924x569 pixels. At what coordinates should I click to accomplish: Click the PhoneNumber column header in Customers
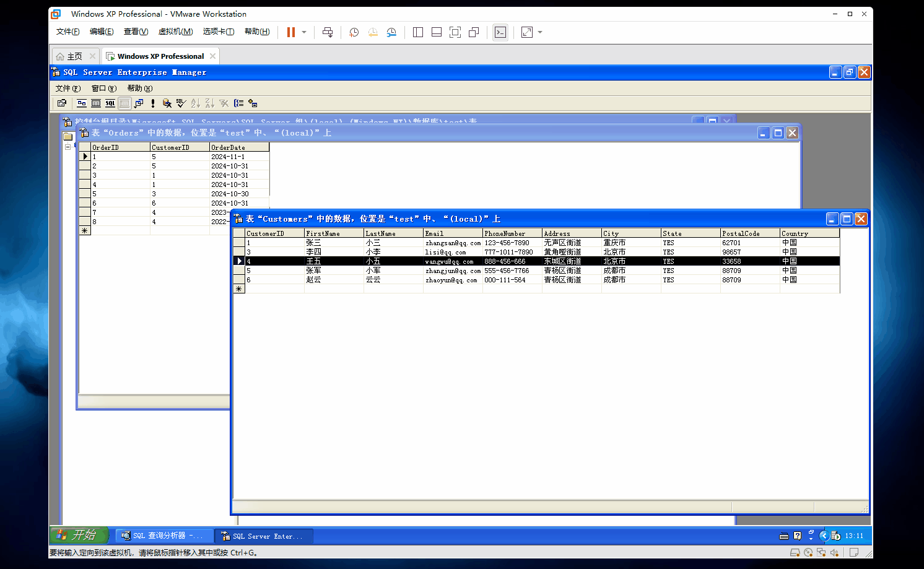coord(512,233)
